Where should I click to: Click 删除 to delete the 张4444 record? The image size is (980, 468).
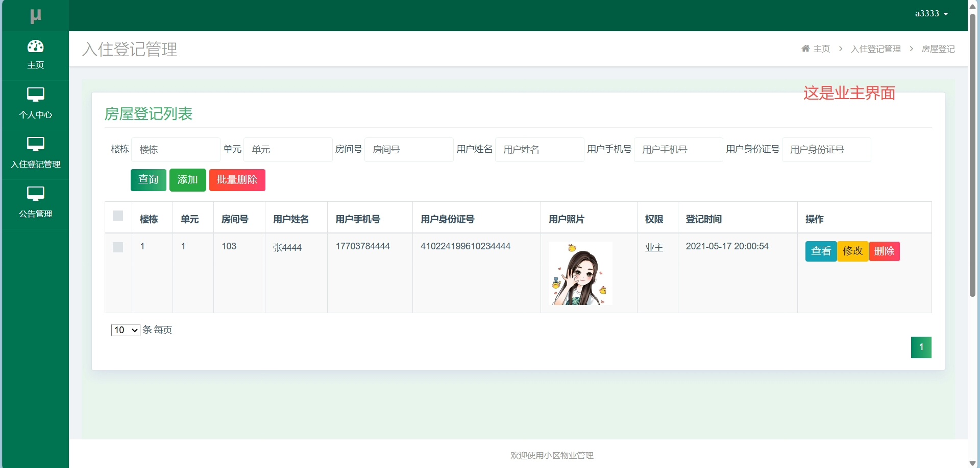coord(885,251)
